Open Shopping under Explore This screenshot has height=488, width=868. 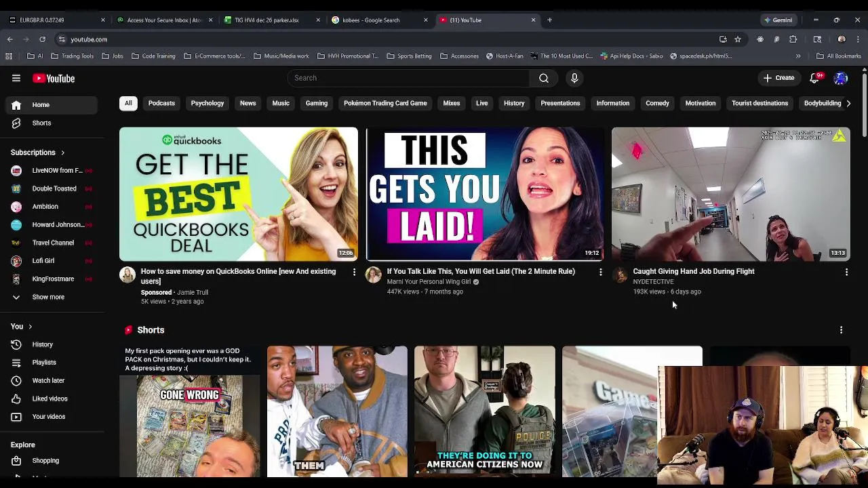click(x=52, y=461)
